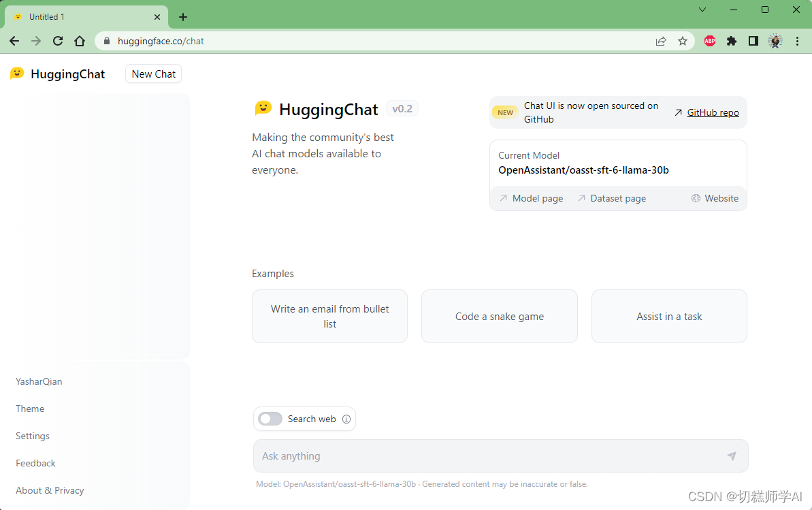812x510 pixels.
Task: Click the browser forward arrow
Action: (35, 41)
